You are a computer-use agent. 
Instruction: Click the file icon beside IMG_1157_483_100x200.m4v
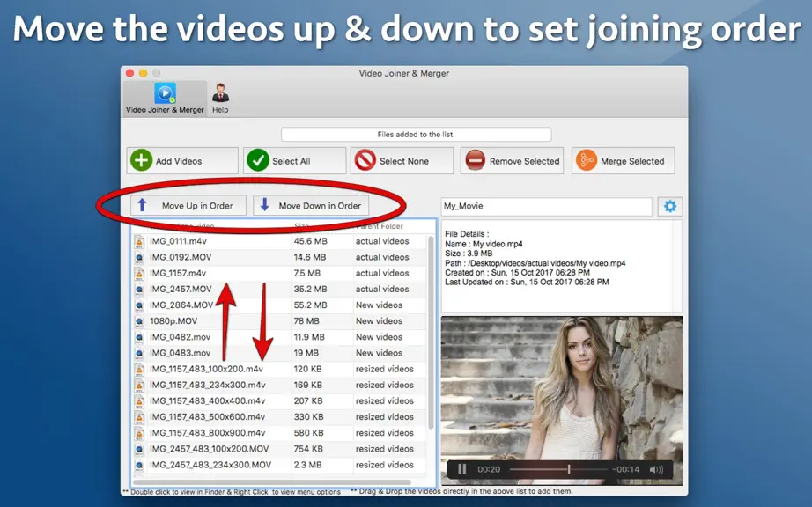(x=139, y=370)
